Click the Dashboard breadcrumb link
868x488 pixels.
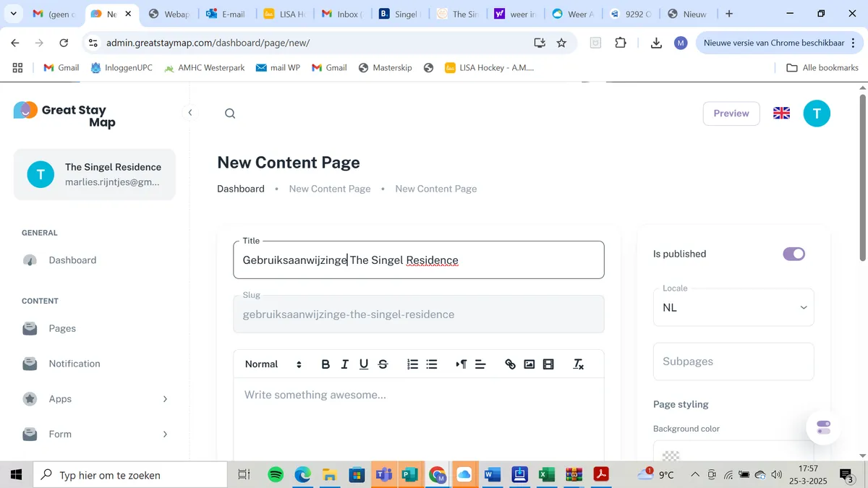point(241,189)
